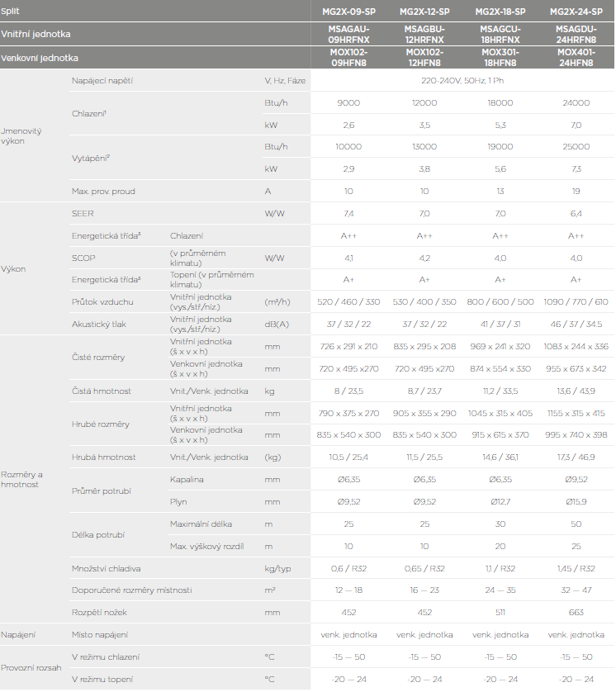The image size is (616, 692).
Task: Click the Množství chladiva row label
Action: click(x=108, y=568)
